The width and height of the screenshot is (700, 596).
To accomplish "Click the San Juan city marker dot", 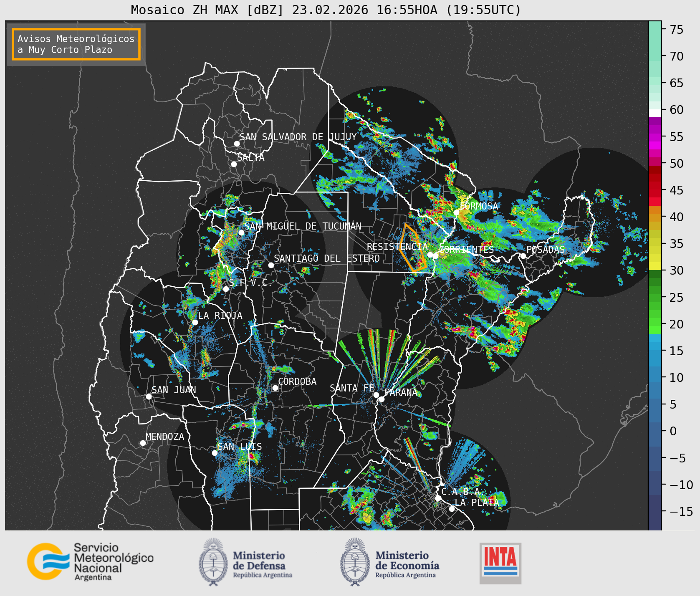I will pyautogui.click(x=149, y=396).
